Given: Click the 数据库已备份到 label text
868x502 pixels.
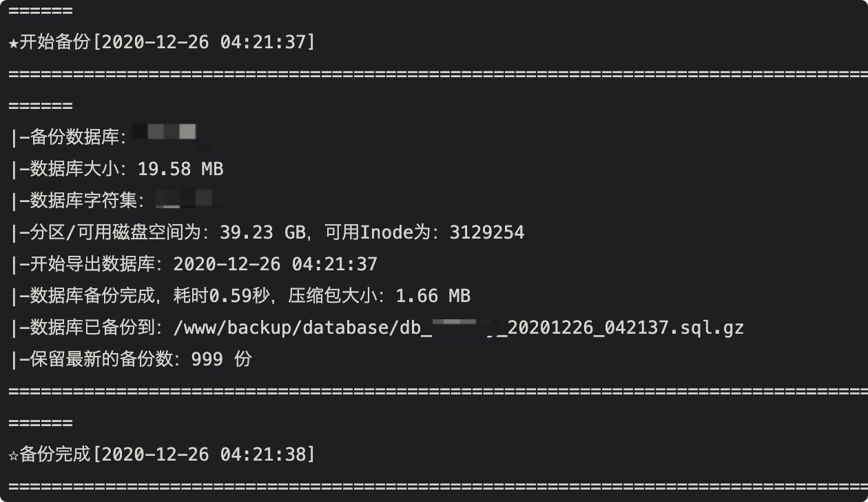Looking at the screenshot, I should [93, 328].
